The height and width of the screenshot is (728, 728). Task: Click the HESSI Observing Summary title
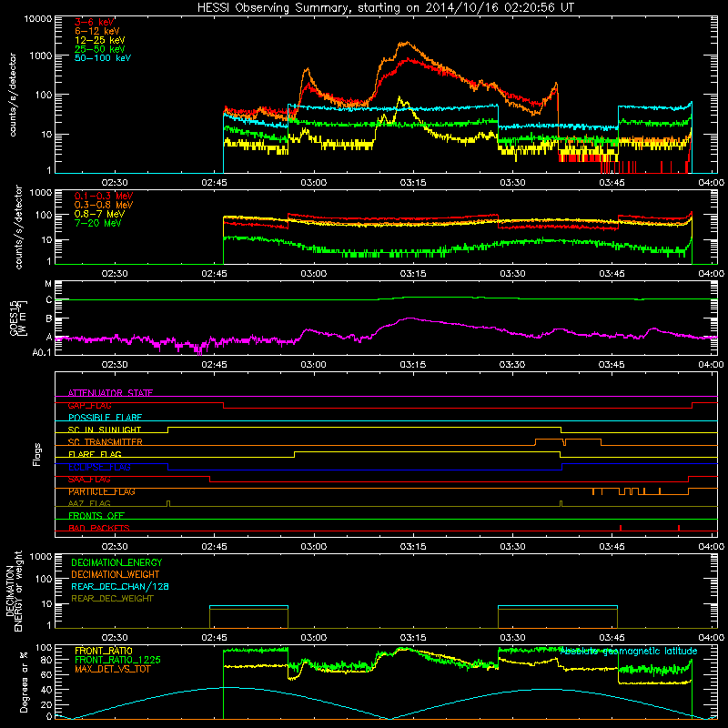pyautogui.click(x=385, y=7)
